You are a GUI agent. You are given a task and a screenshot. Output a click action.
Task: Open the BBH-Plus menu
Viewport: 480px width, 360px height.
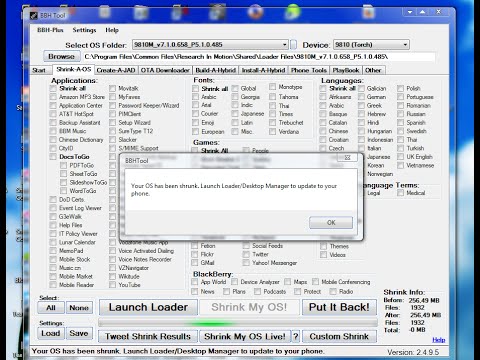[x=50, y=30]
